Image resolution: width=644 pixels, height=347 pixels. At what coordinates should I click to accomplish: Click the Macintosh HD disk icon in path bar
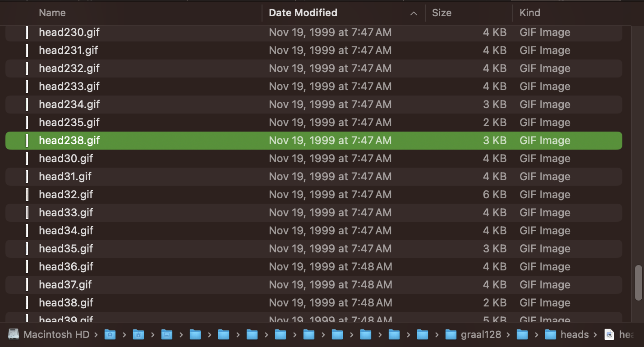pyautogui.click(x=14, y=334)
